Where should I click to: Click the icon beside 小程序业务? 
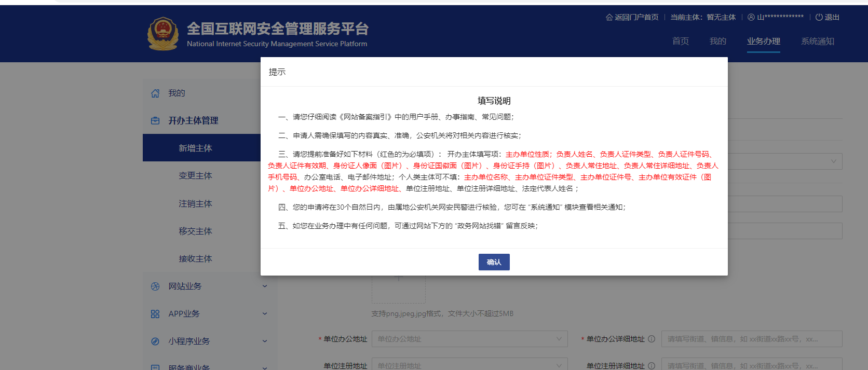click(x=155, y=341)
